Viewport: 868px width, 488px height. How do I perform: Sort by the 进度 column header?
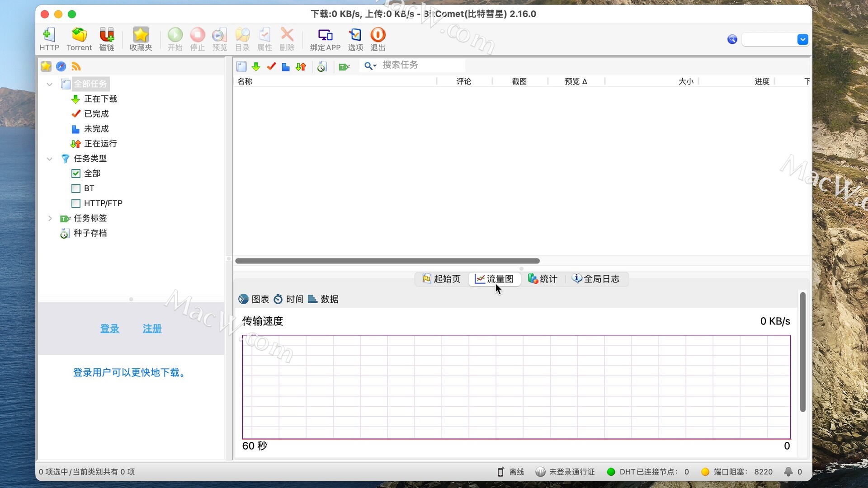coord(737,81)
